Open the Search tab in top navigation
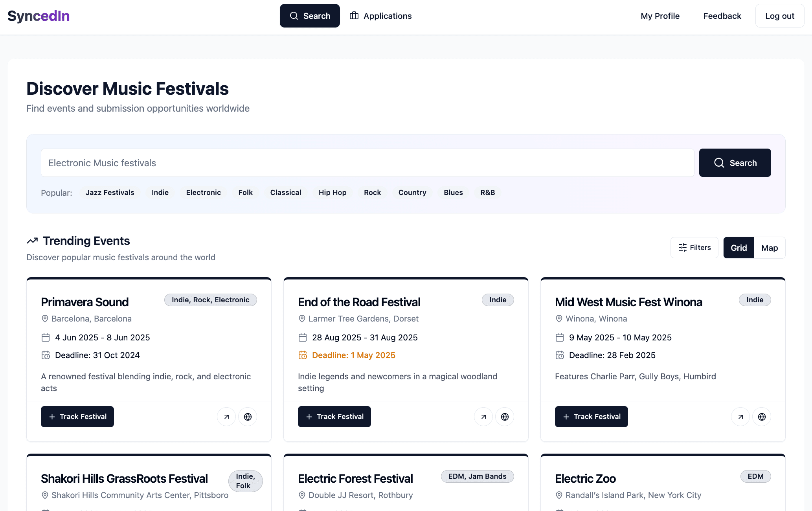The image size is (812, 511). pyautogui.click(x=310, y=16)
